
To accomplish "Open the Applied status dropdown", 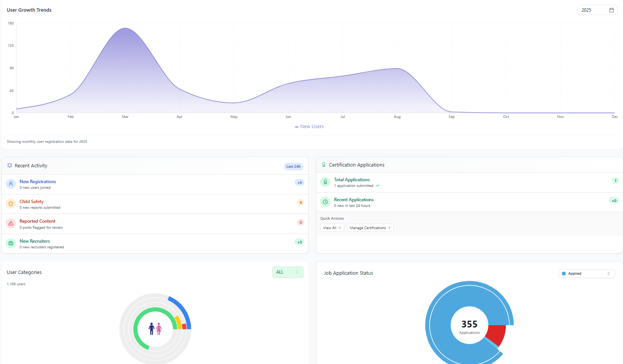I will 586,274.
